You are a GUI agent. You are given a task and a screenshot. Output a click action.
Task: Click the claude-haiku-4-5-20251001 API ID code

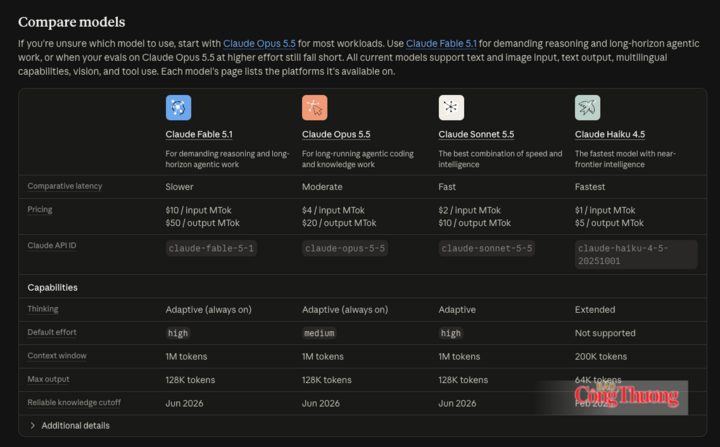tap(636, 255)
